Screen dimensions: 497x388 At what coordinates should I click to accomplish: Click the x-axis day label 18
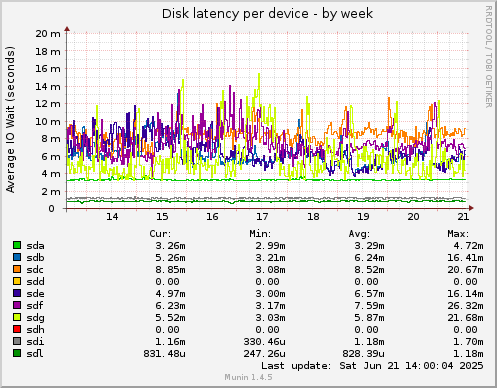(x=313, y=217)
